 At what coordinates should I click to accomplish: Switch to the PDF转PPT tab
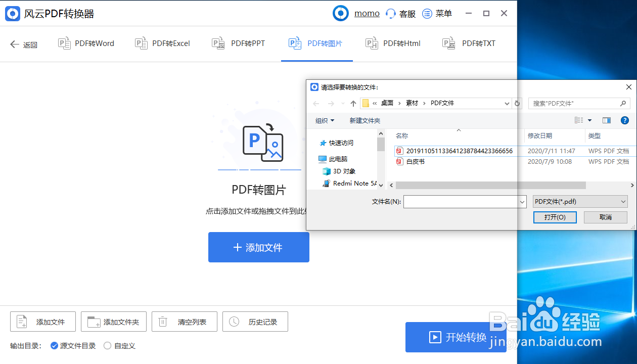point(238,43)
